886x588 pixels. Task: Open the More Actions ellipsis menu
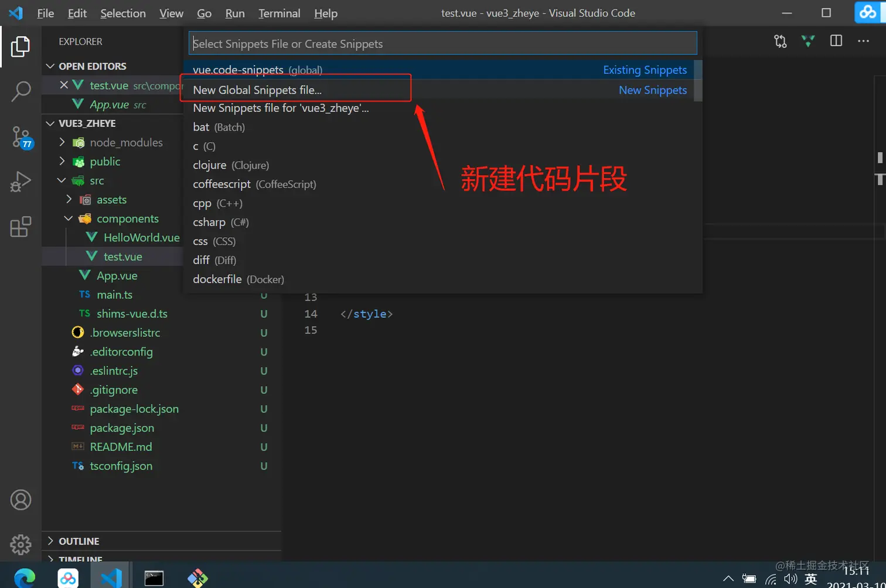[863, 41]
